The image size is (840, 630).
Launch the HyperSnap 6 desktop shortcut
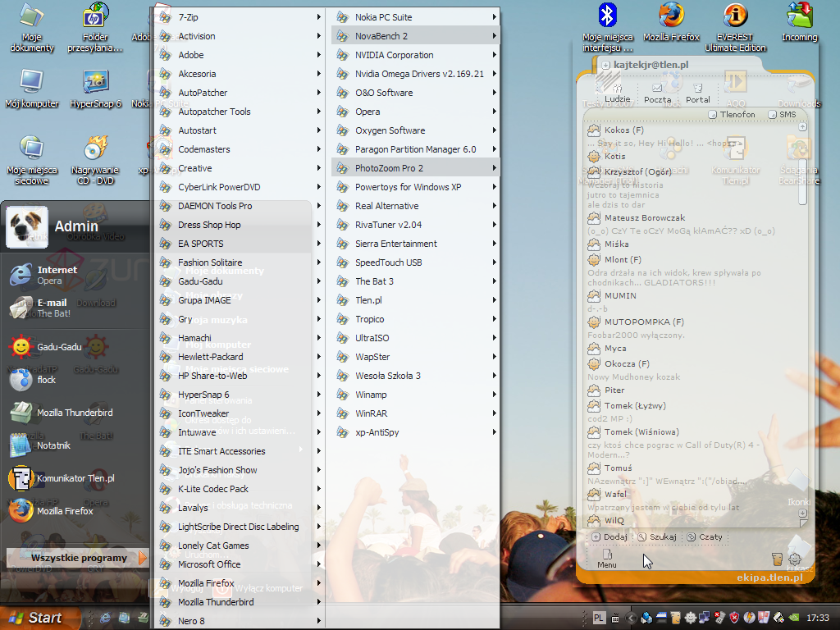tap(96, 89)
